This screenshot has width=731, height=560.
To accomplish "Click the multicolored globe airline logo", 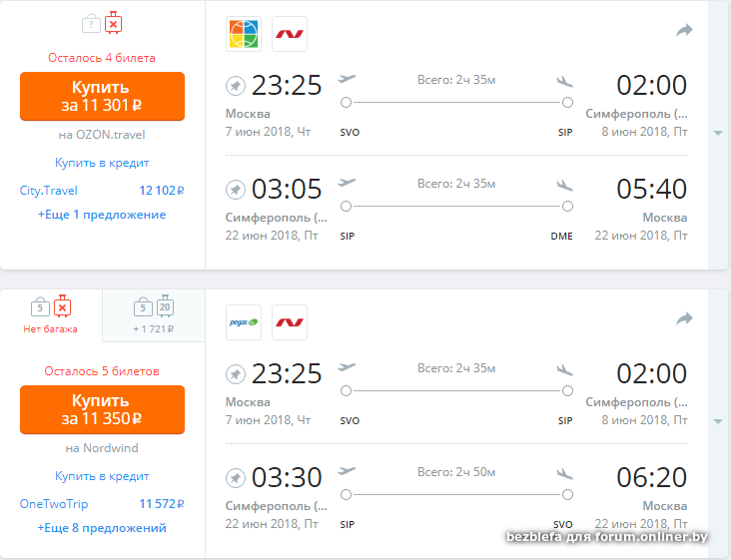I will tap(244, 34).
